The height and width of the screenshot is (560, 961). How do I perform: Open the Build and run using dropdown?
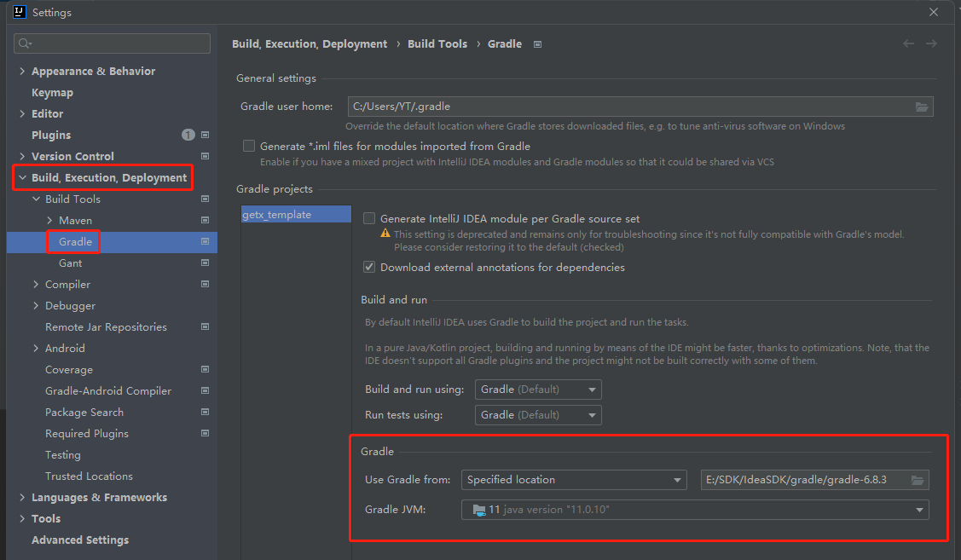538,390
